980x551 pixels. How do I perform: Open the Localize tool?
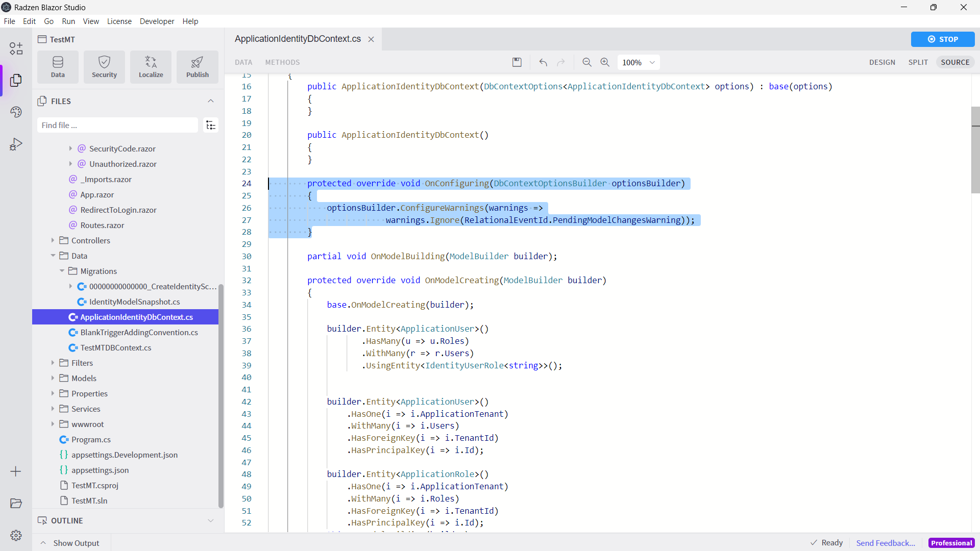point(151,67)
